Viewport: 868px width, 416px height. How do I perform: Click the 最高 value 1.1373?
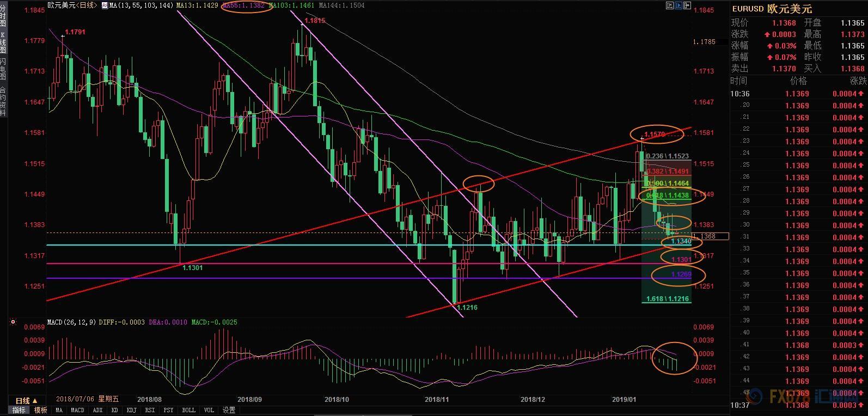(x=852, y=34)
